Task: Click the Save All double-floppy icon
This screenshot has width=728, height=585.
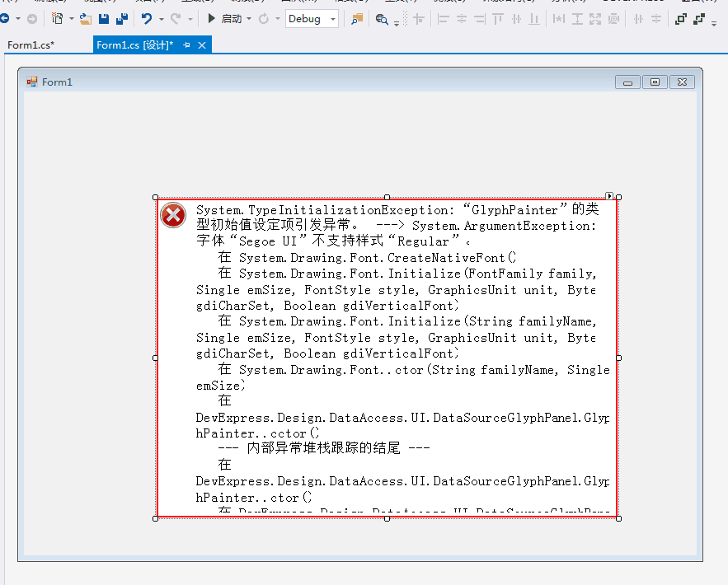Action: click(x=122, y=19)
